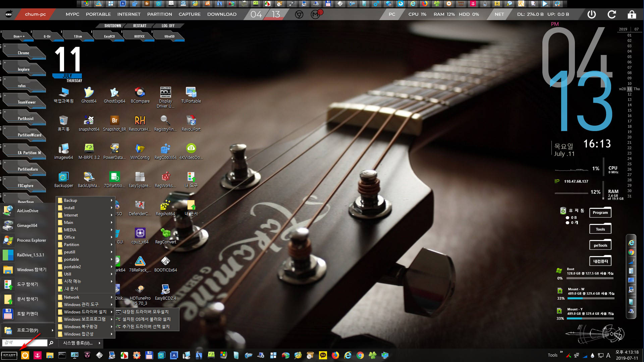This screenshot has height=362, width=644.
Task: Open PARTITION in the top bar
Action: coord(160,14)
